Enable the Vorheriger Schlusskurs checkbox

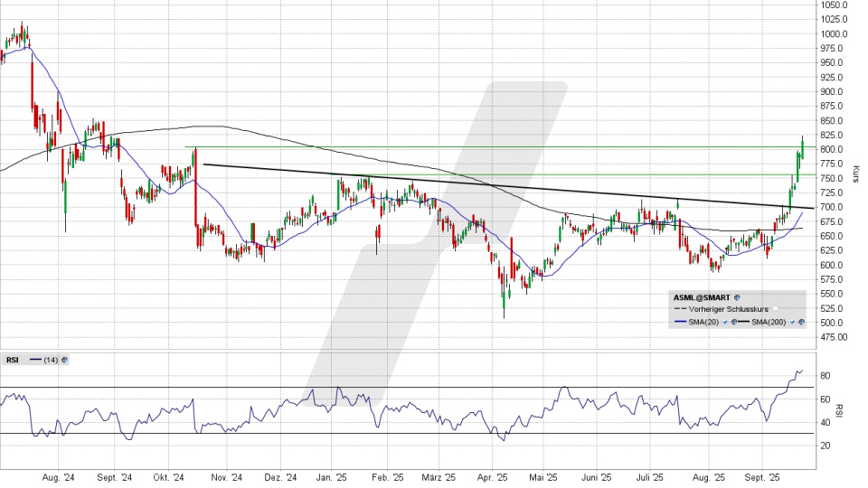(774, 309)
